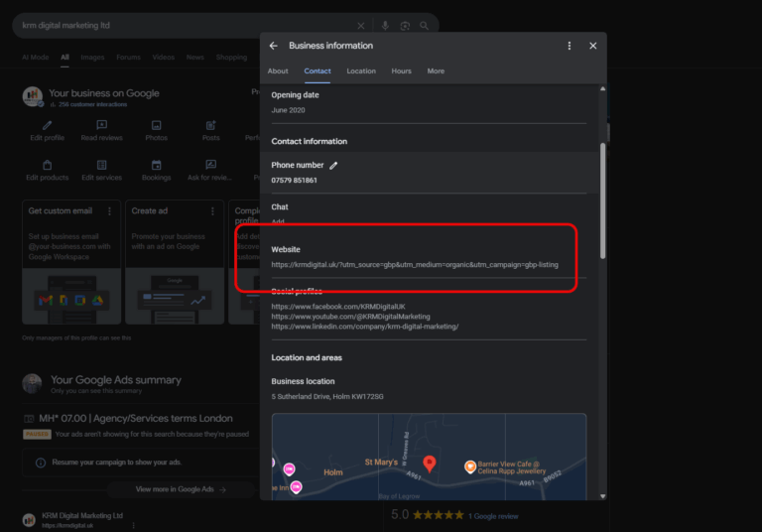Switch to the About tab
Viewport: 762px width, 532px height.
[278, 71]
